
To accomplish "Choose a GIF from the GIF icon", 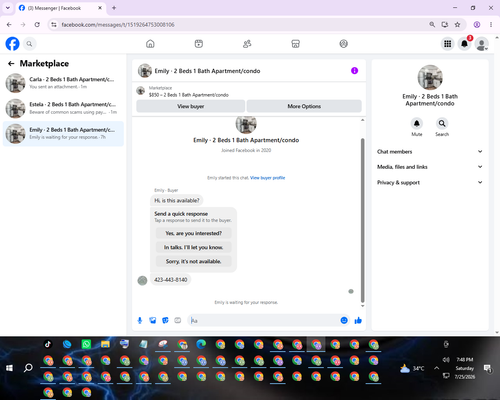I will point(178,320).
